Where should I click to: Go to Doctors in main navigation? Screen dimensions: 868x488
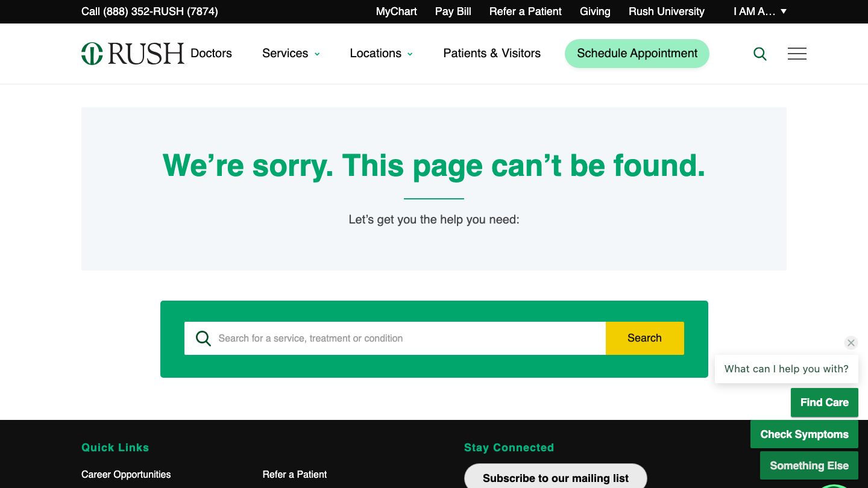211,54
